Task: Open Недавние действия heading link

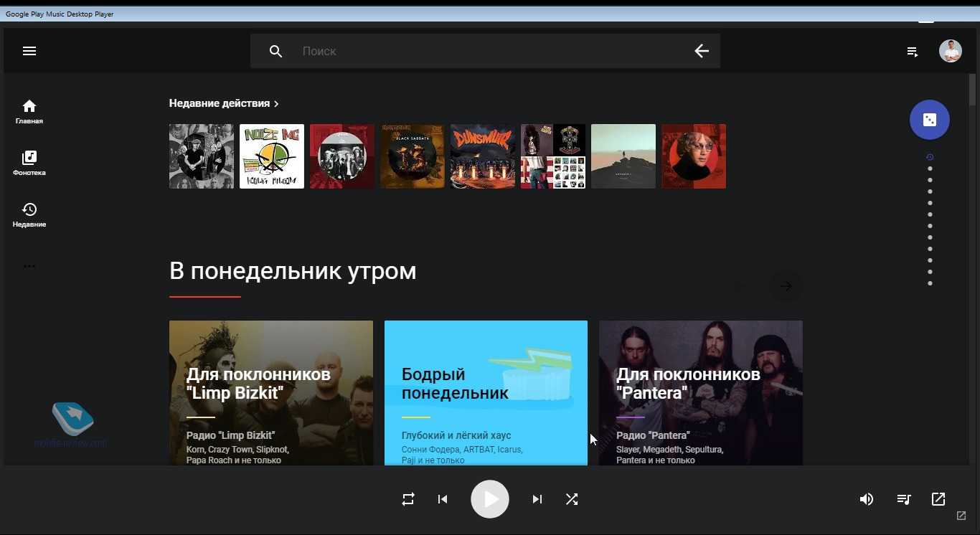Action: 220,103
